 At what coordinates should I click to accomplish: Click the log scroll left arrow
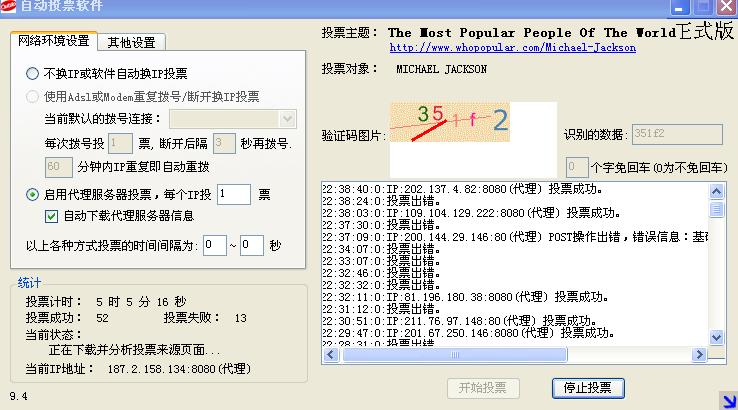(x=331, y=354)
